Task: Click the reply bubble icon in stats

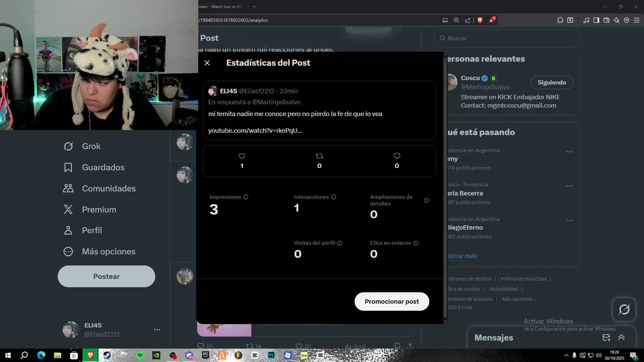Action: pos(397,156)
